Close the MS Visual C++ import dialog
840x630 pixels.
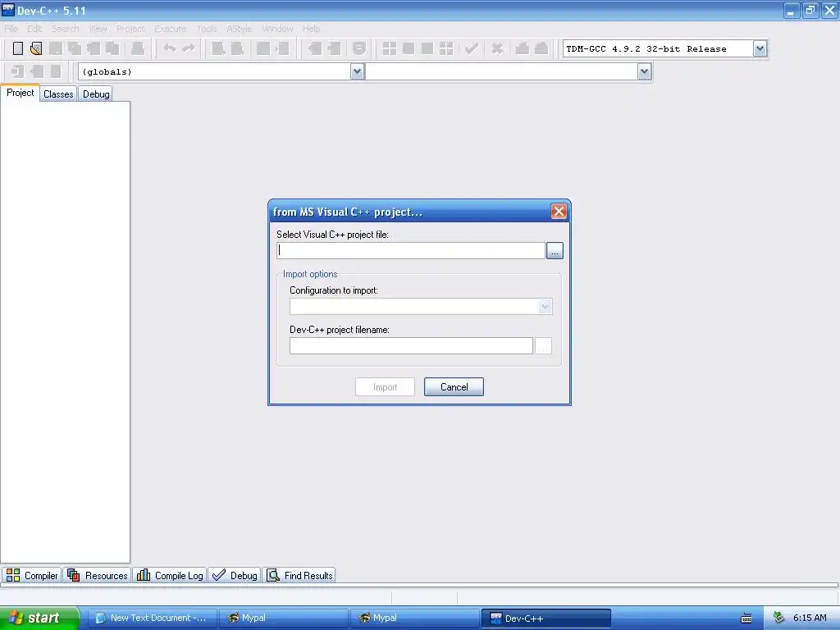coord(559,211)
